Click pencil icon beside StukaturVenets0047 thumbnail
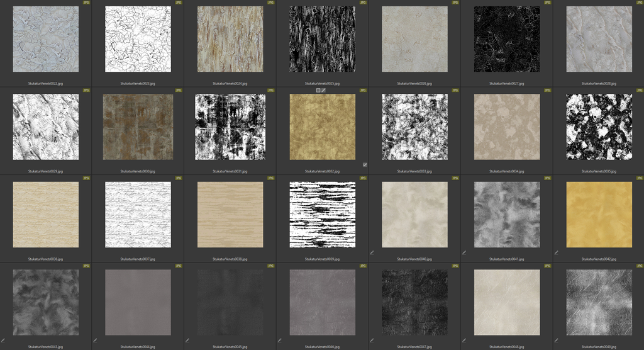Viewport: 644px width, 350px height. point(372,341)
